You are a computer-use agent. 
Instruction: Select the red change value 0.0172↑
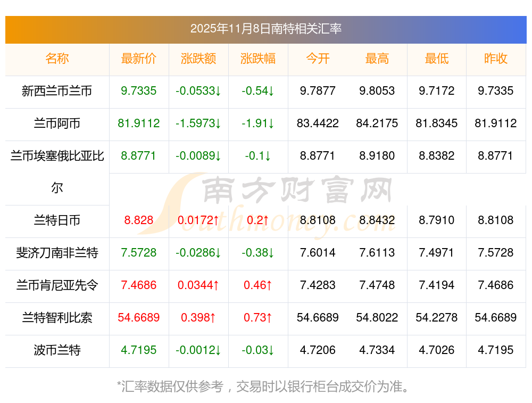click(x=198, y=220)
